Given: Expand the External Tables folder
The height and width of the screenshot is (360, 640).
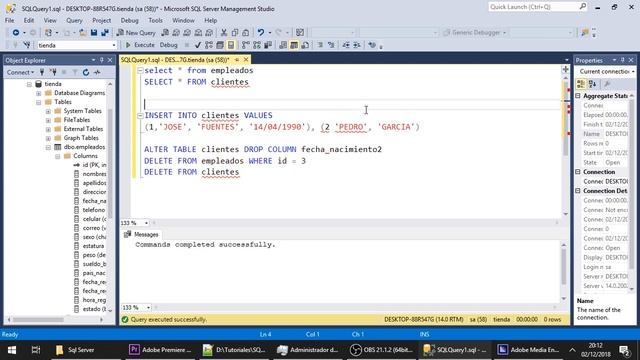Looking at the screenshot, I should (x=48, y=129).
